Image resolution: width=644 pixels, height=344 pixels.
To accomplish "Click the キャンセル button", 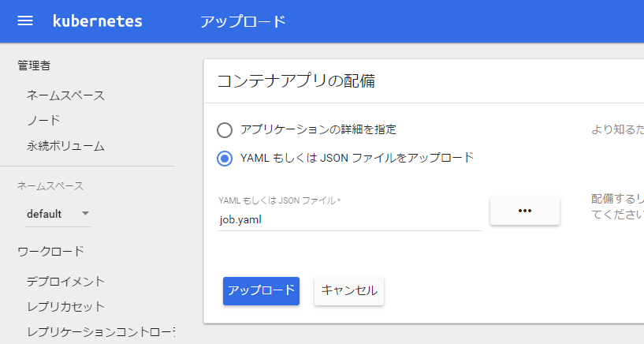I will [x=349, y=291].
